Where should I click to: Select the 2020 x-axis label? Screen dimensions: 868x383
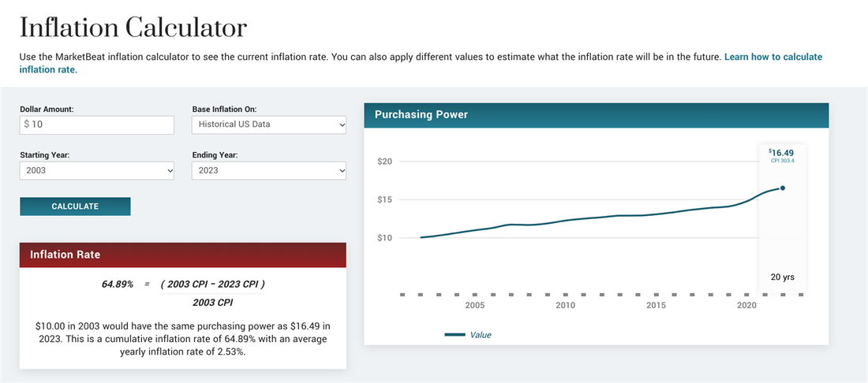[746, 305]
